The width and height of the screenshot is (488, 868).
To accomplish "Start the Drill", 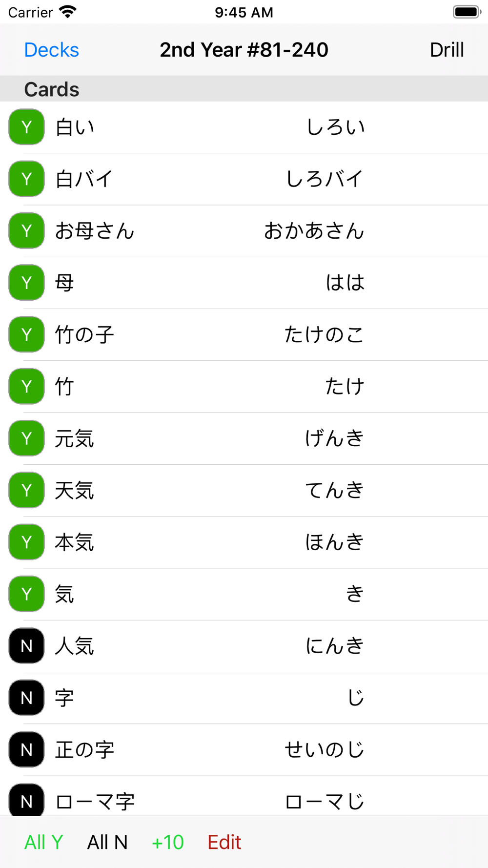I will tap(447, 50).
